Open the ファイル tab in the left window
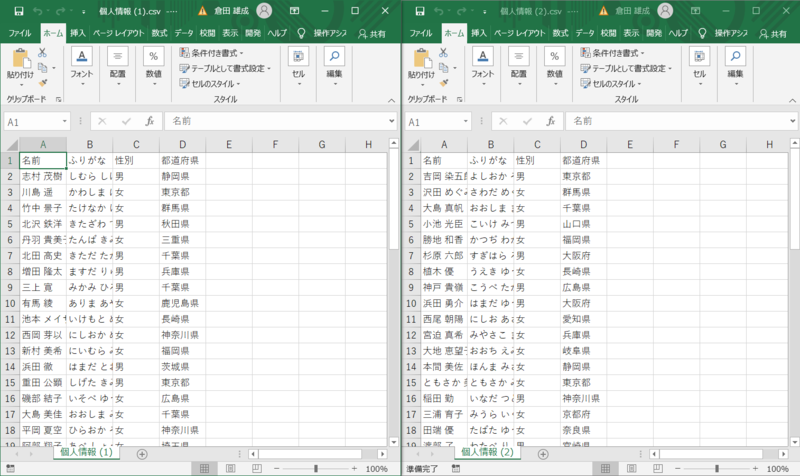This screenshot has height=476, width=800. click(20, 33)
